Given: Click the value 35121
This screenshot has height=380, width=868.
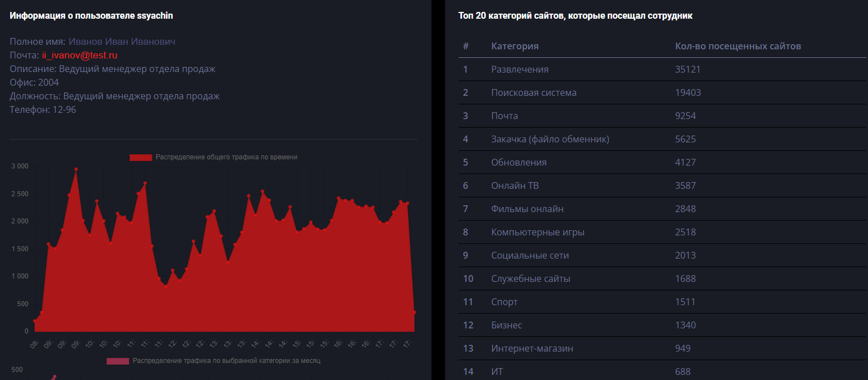Looking at the screenshot, I should click(x=688, y=69).
